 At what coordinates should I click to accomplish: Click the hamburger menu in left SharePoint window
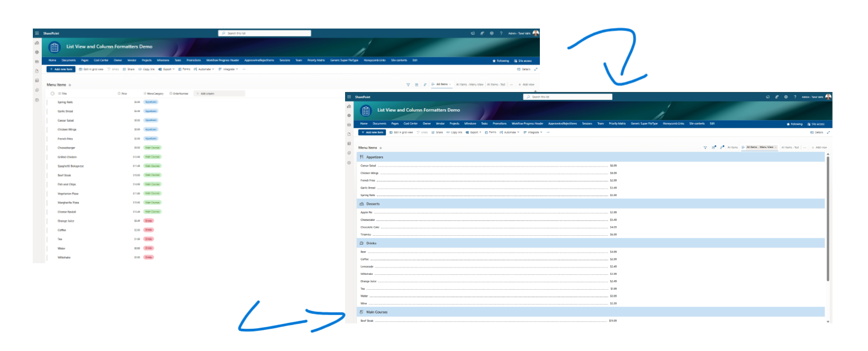point(37,33)
